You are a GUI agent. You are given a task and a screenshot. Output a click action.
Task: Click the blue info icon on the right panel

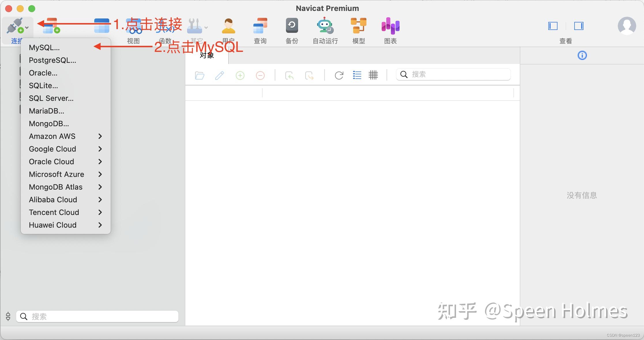(x=582, y=56)
